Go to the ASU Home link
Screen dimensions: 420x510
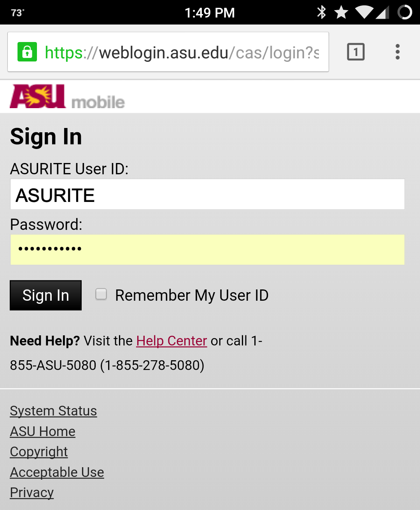43,431
